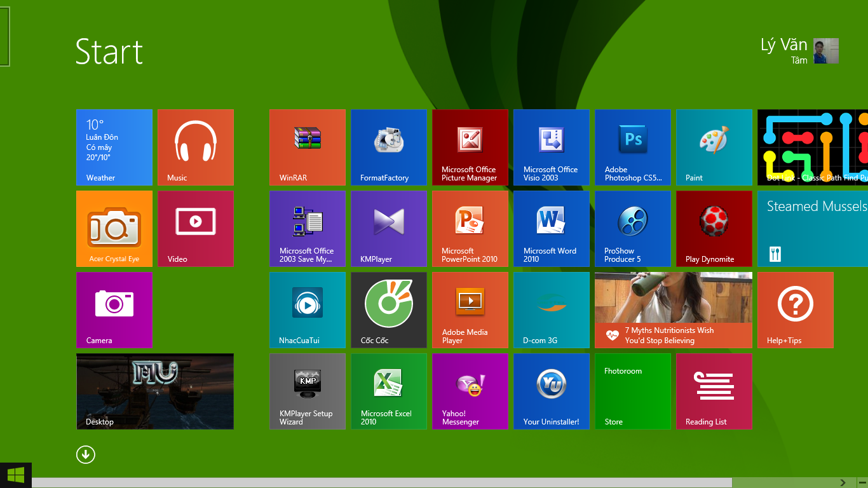
Task: Click the user profile picture
Action: tap(826, 51)
